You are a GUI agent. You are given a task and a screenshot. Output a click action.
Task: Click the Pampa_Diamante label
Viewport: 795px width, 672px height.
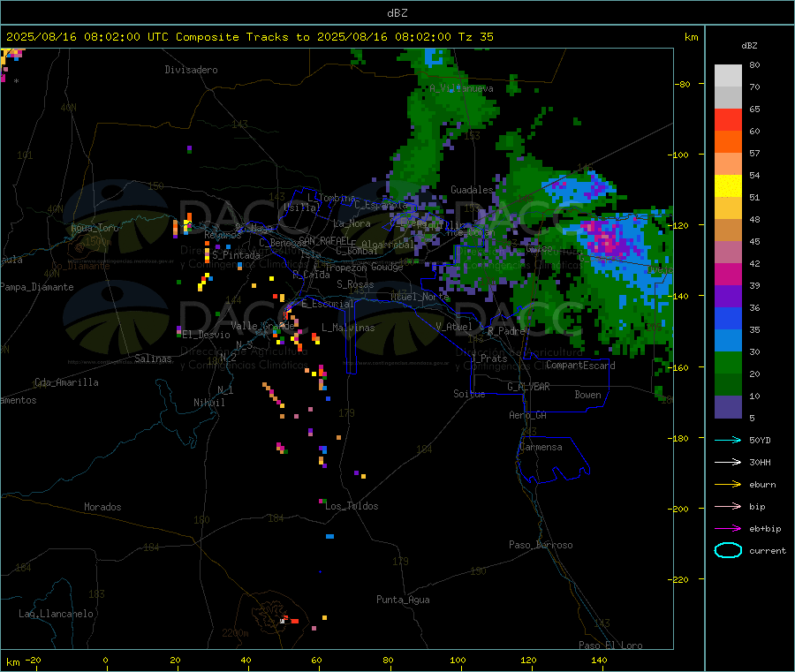[37, 287]
